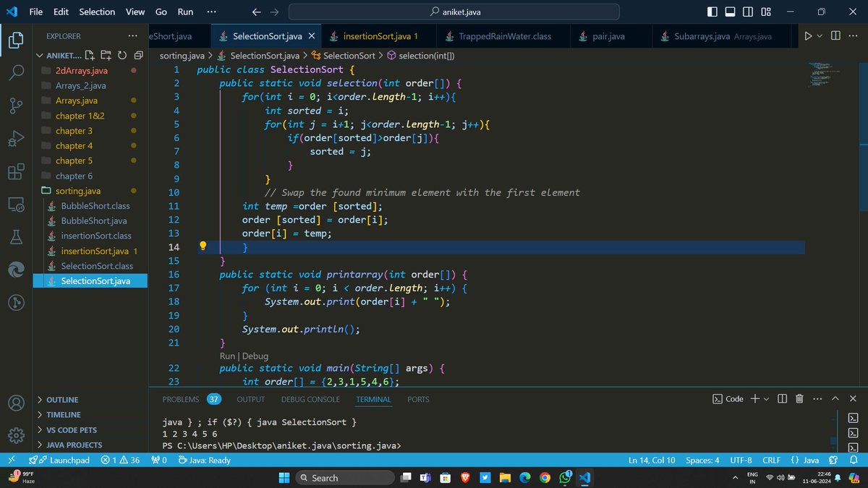
Task: Open the run button dropdown arrow
Action: pyautogui.click(x=820, y=35)
